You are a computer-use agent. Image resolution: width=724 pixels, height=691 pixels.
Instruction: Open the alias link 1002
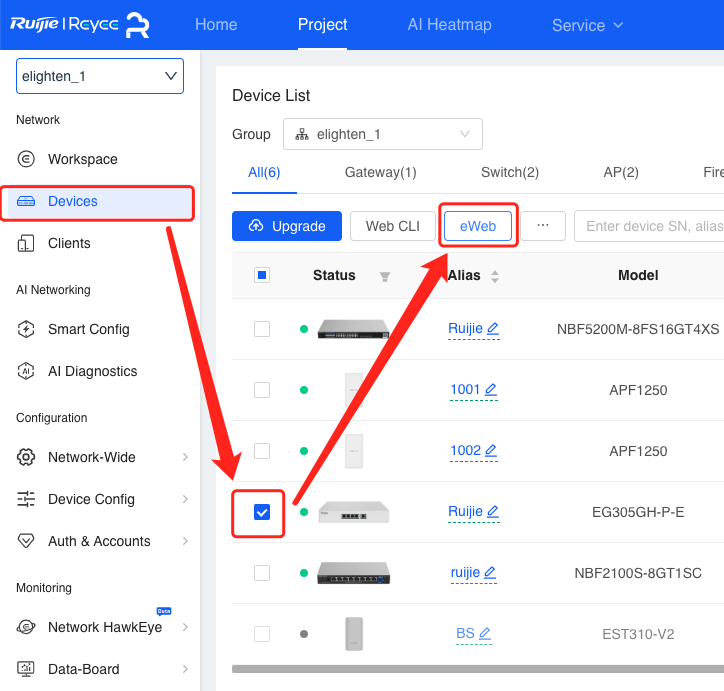tap(465, 451)
